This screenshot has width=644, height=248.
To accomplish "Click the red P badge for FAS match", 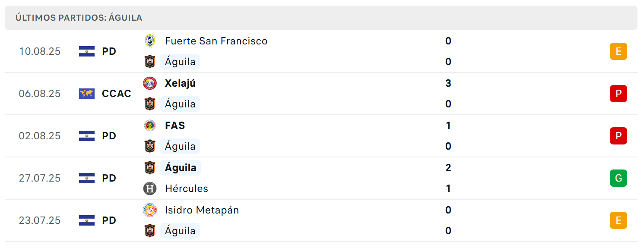I will (x=619, y=136).
